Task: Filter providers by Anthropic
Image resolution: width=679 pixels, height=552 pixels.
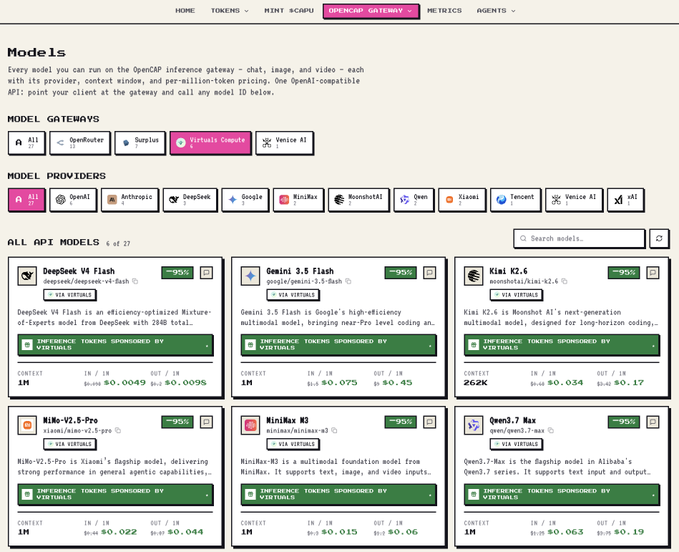Action: tap(130, 200)
